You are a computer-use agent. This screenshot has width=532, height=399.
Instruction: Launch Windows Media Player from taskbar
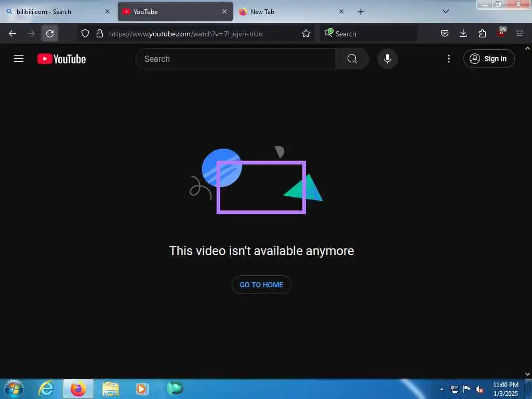tap(142, 389)
